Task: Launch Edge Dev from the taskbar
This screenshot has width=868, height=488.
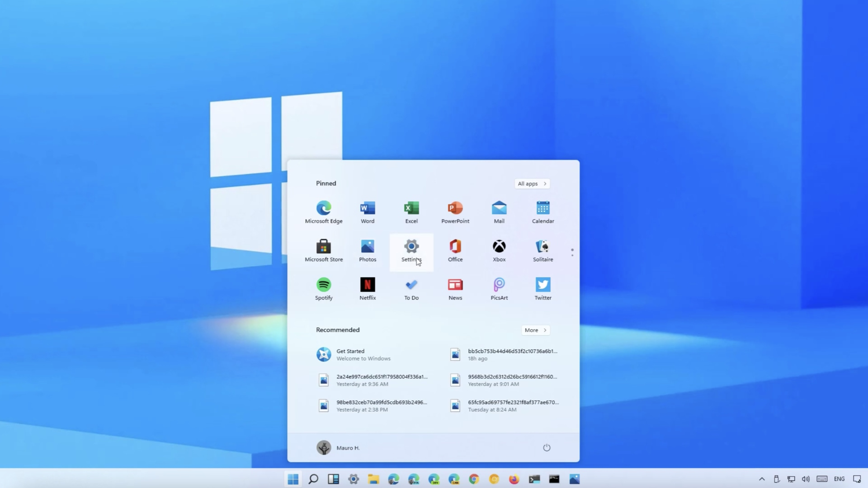Action: click(x=434, y=479)
